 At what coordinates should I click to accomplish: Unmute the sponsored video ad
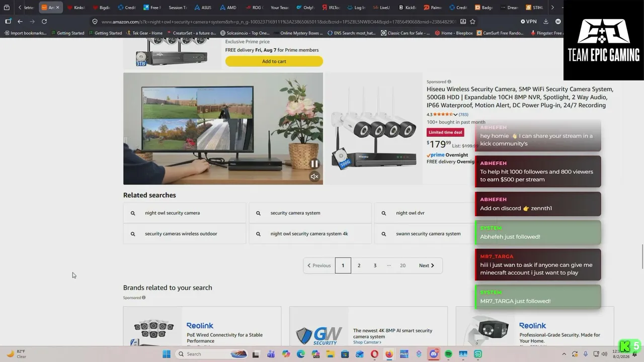click(x=314, y=176)
